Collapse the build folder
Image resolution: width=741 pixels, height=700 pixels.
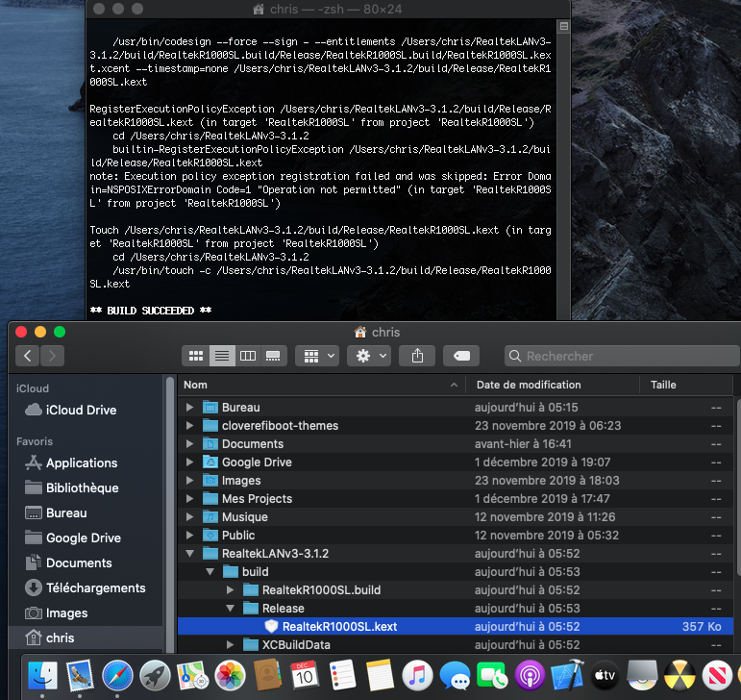[x=210, y=572]
